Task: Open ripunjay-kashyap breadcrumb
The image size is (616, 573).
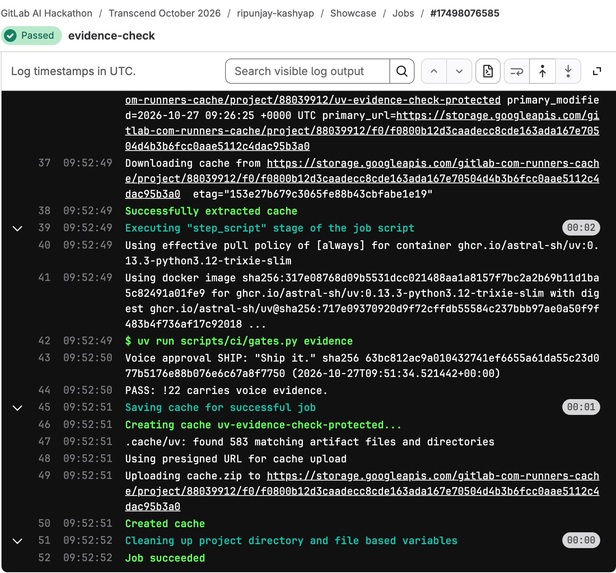Action: [275, 13]
